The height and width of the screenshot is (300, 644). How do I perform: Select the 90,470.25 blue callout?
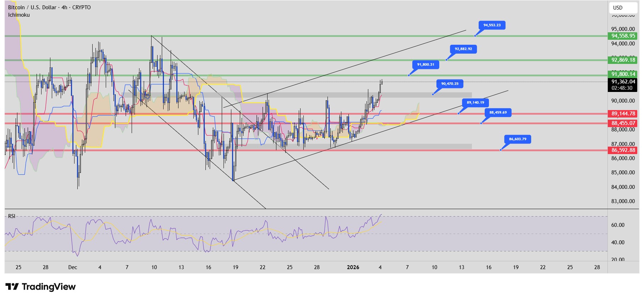click(x=450, y=84)
